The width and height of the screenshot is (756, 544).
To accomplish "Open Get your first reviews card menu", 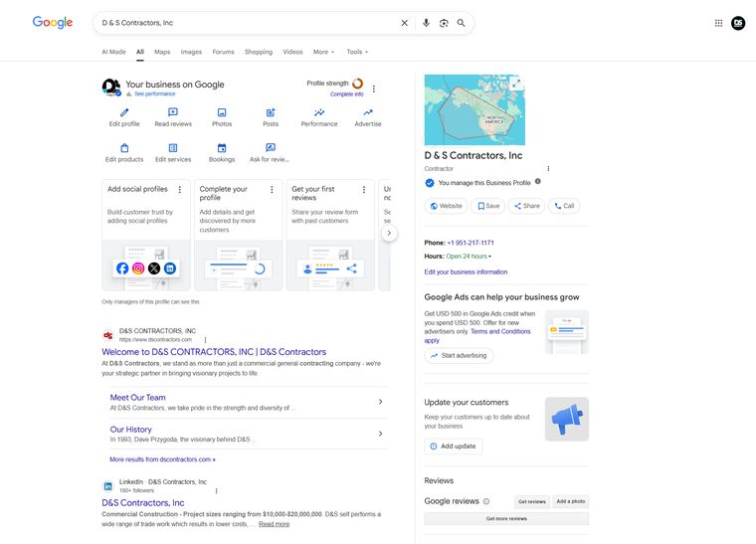I will point(364,189).
